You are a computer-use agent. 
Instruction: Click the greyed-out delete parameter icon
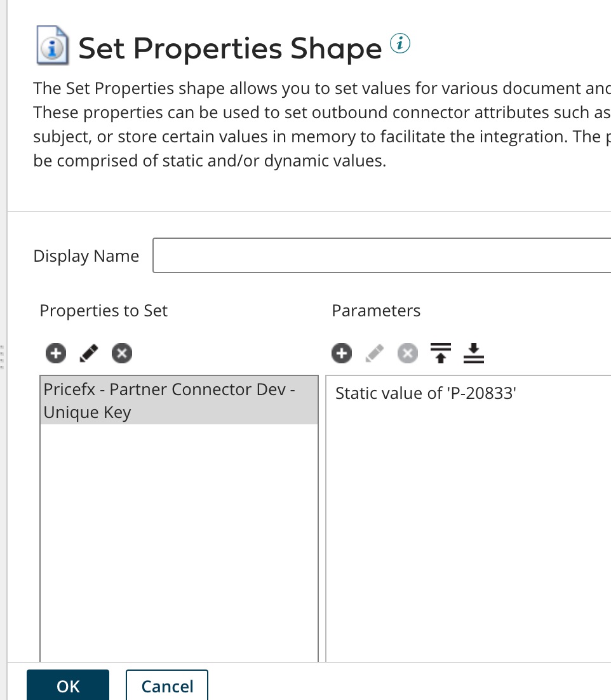click(x=408, y=353)
